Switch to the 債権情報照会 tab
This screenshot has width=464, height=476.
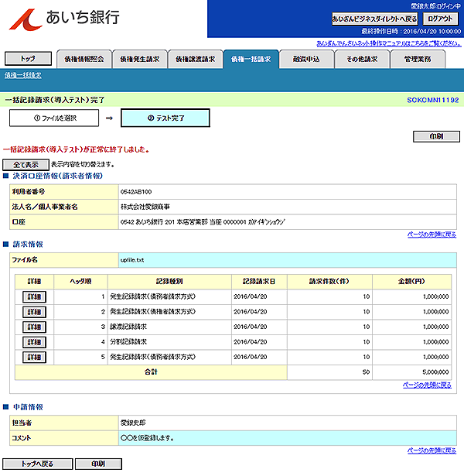pos(84,59)
